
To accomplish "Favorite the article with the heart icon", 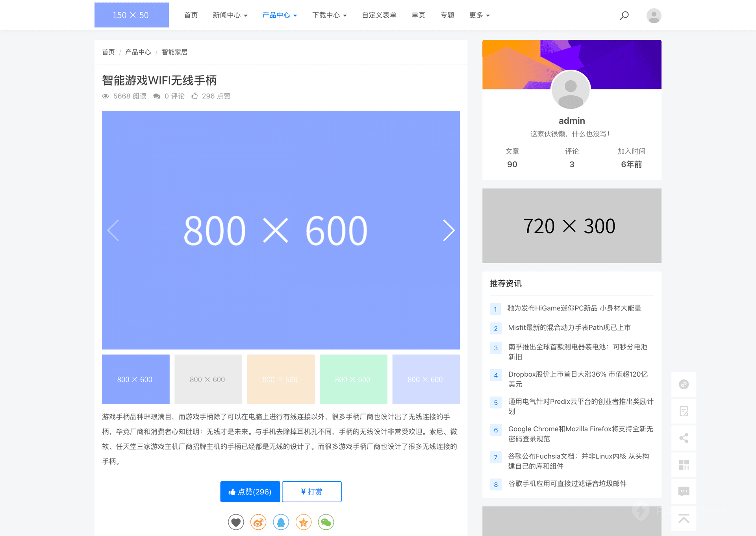I will 236,522.
